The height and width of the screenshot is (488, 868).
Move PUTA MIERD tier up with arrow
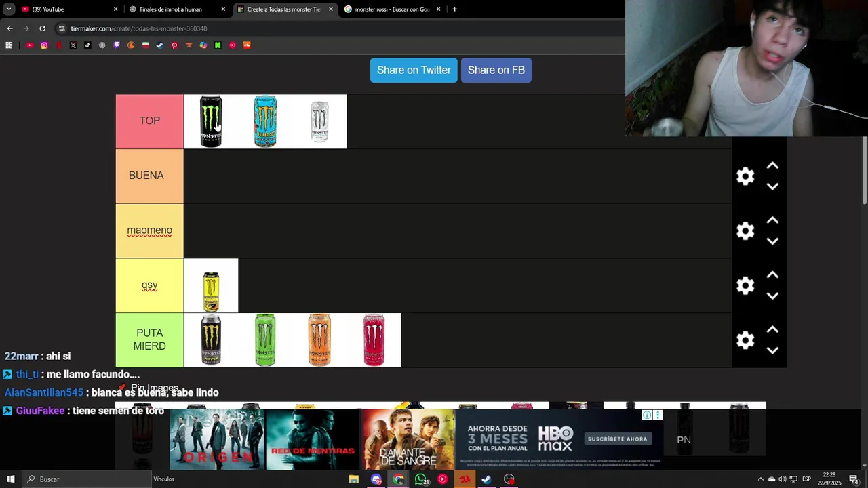click(772, 330)
